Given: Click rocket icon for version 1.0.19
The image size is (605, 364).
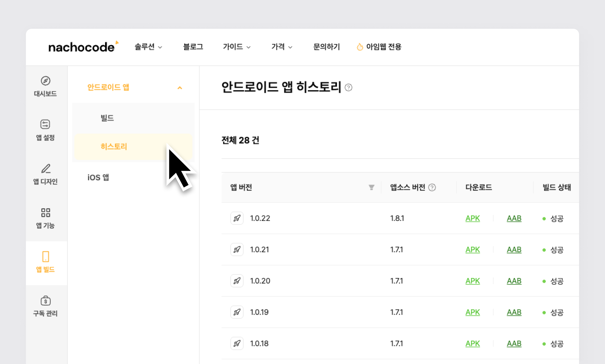Looking at the screenshot, I should click(237, 312).
